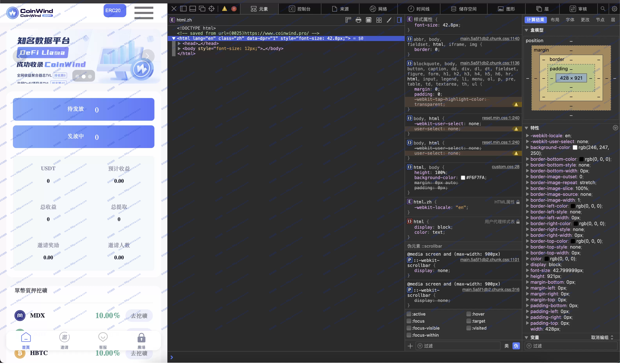Open the 时间线 tab
This screenshot has width=620, height=364.
[x=418, y=9]
